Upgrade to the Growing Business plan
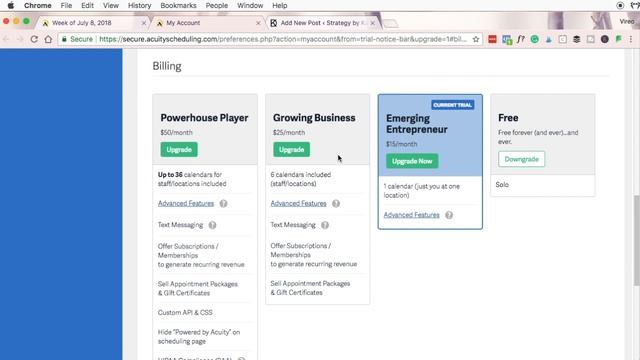 [x=291, y=149]
